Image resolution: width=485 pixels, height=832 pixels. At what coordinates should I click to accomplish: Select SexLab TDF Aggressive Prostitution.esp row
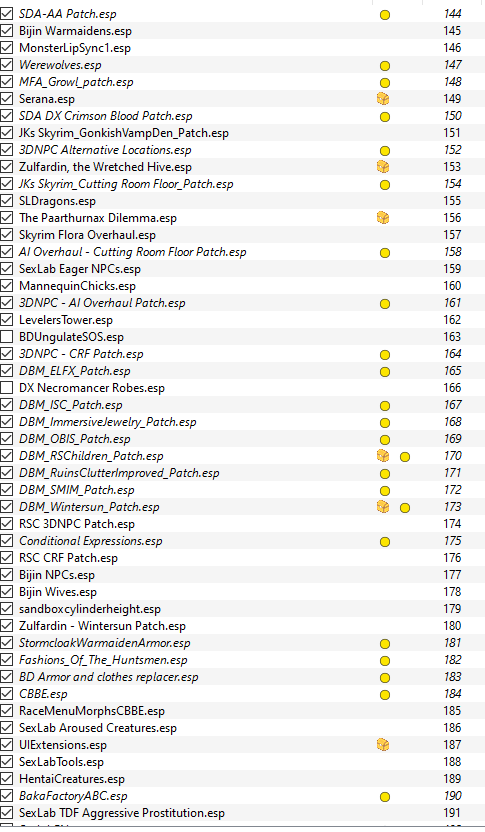[242, 812]
